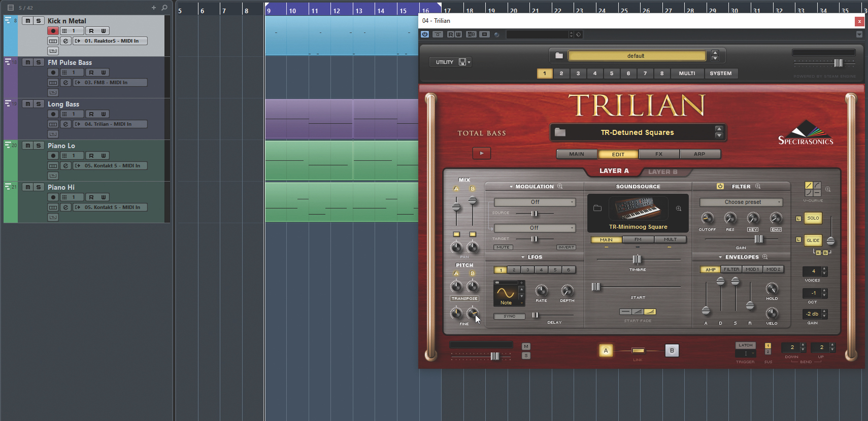Increase VOICES with up arrow

[824, 269]
